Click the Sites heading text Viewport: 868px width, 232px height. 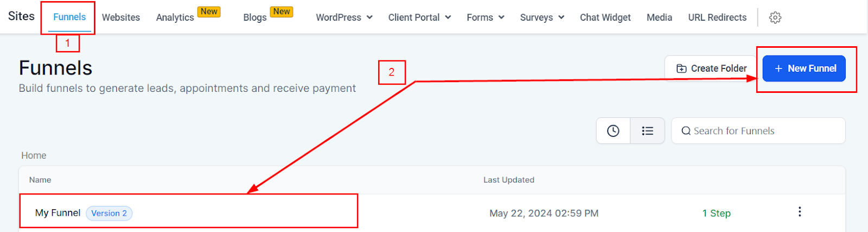[21, 16]
